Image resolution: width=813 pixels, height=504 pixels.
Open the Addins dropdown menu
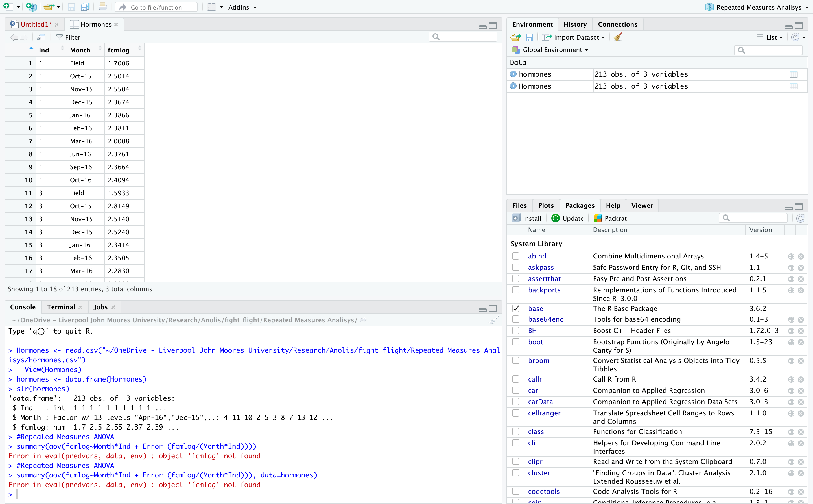click(x=242, y=7)
